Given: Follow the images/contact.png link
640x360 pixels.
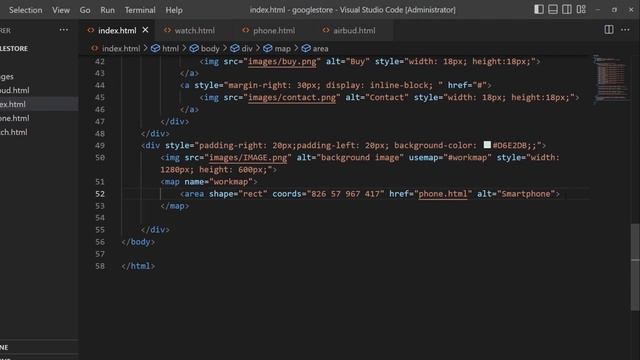Looking at the screenshot, I should [292, 98].
